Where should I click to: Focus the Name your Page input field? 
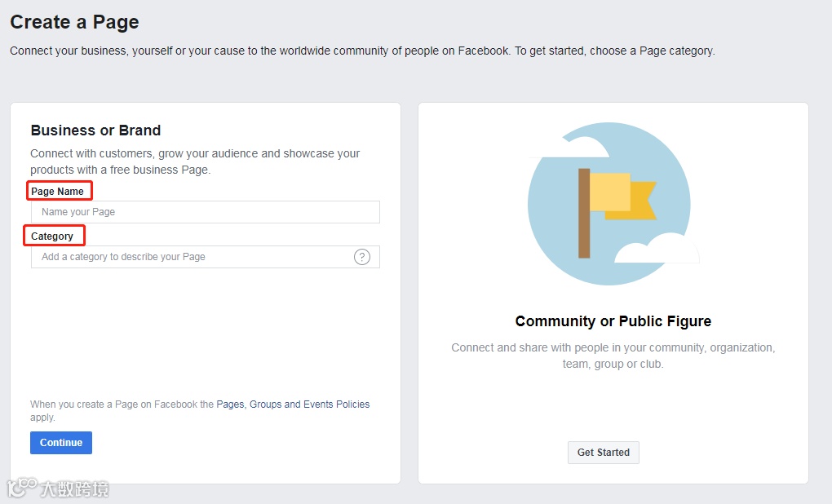(206, 212)
